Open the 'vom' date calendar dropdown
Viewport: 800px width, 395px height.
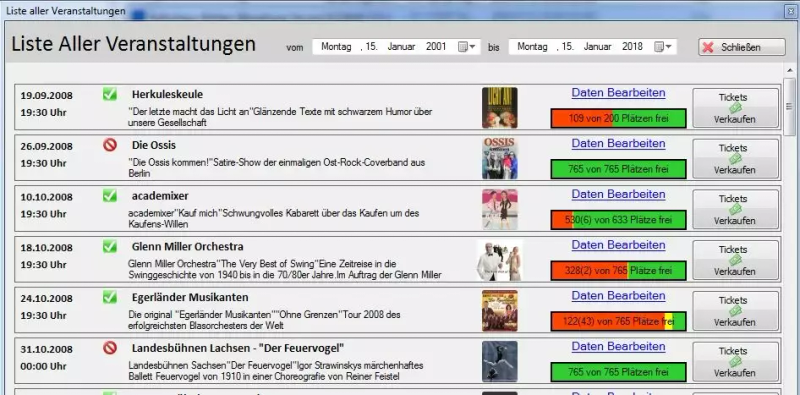466,47
